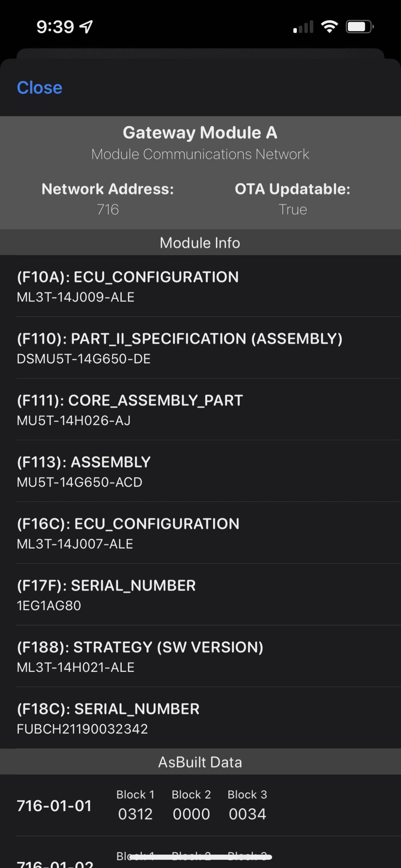Tap the Gateway Module A title
This screenshot has width=401, height=868.
200,133
